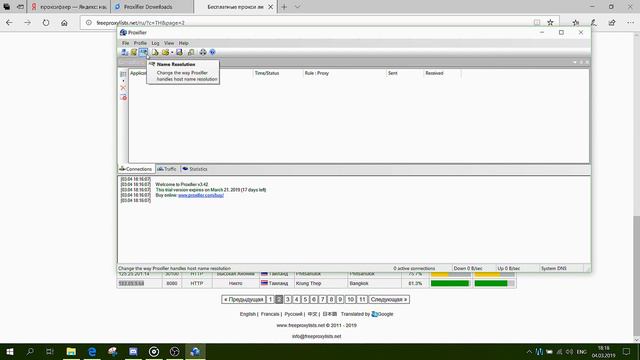Screen dimensions: 640x360
Task: Click the Save Profile toolbar icon
Action: click(179, 52)
